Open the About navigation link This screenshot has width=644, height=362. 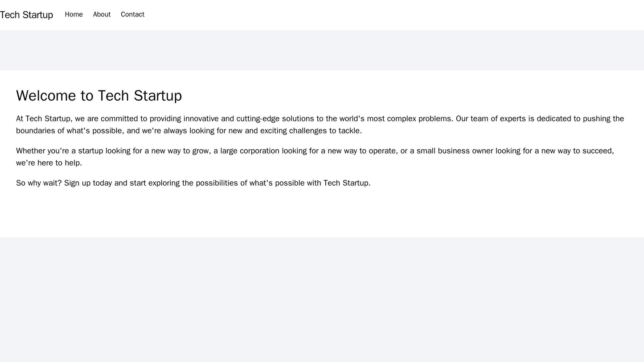point(101,14)
